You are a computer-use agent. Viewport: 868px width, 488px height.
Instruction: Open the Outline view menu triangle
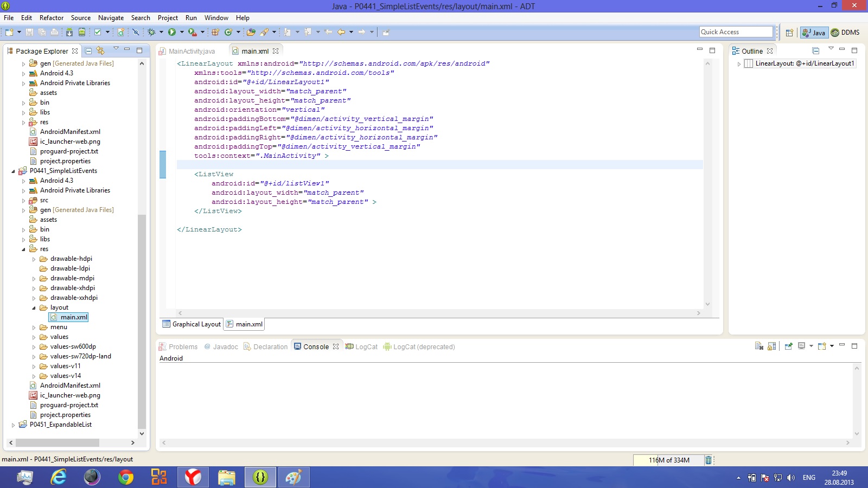click(831, 49)
